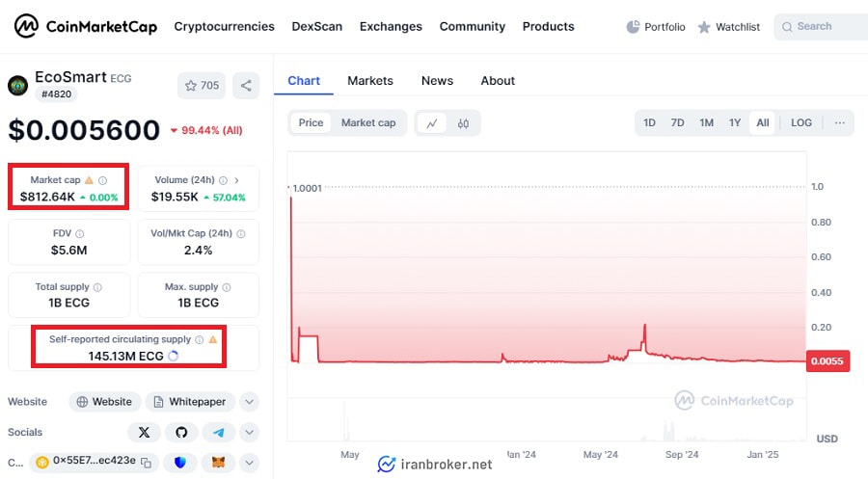Image resolution: width=868 pixels, height=479 pixels.
Task: Click the circulating supply warning triangle
Action: [212, 339]
